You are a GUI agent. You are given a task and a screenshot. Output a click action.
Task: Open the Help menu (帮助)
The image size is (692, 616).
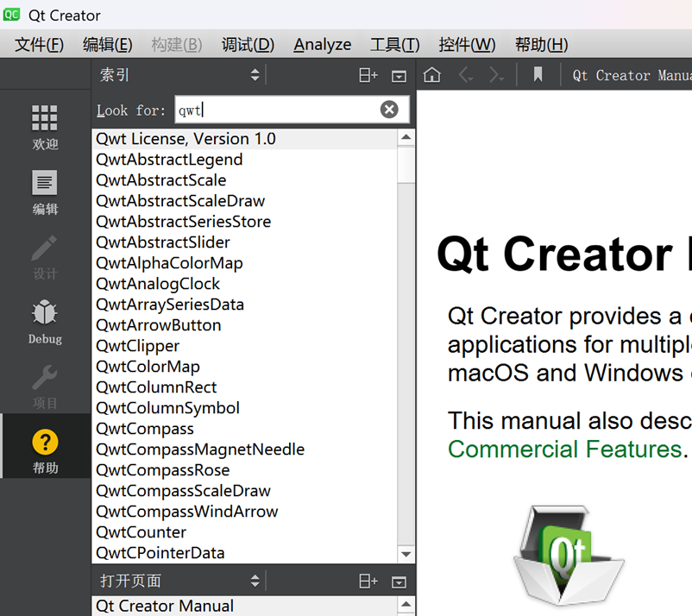click(541, 45)
